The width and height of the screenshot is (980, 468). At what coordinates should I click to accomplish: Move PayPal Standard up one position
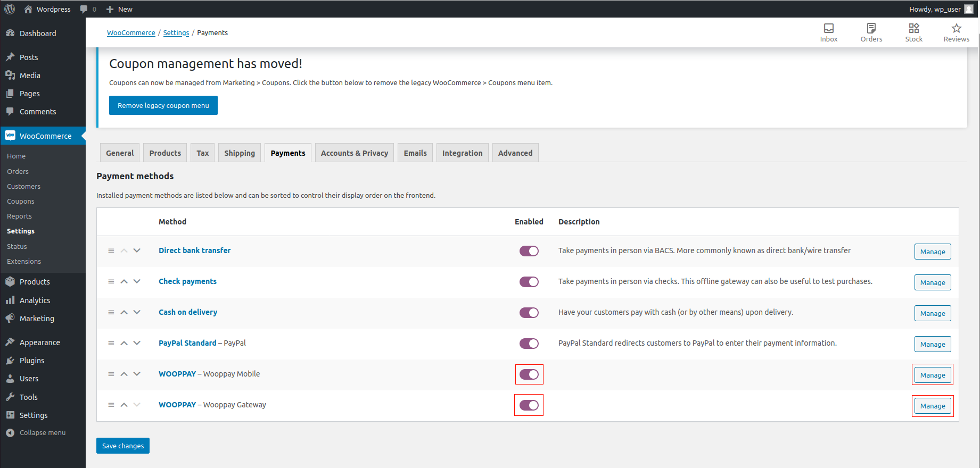tap(124, 343)
